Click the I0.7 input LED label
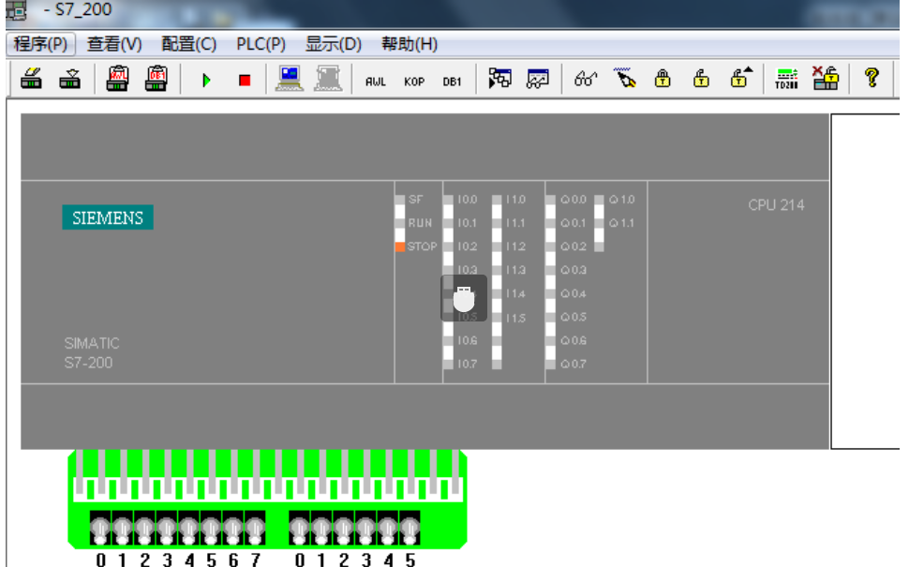924x567 pixels. [468, 365]
